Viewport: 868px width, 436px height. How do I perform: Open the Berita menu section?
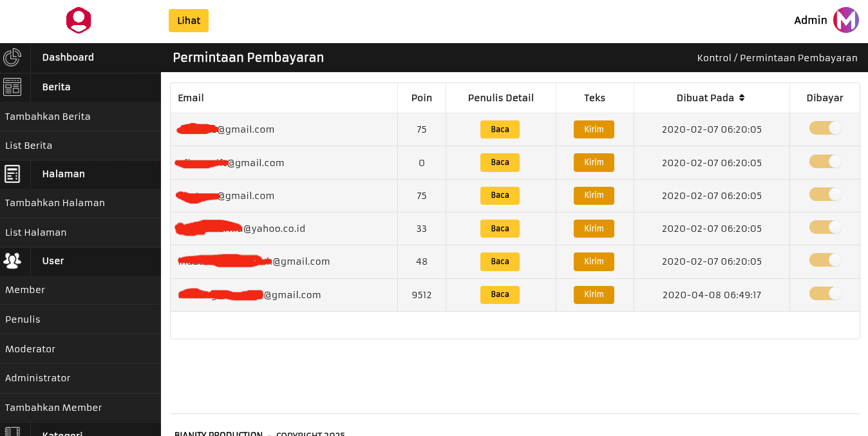pyautogui.click(x=56, y=87)
